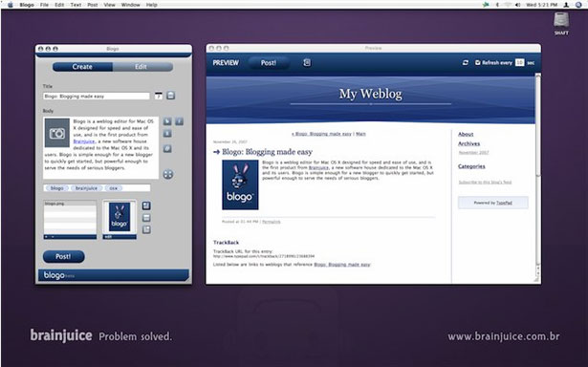Click the refresh preview arrows icon
This screenshot has width=588, height=367.
click(466, 63)
